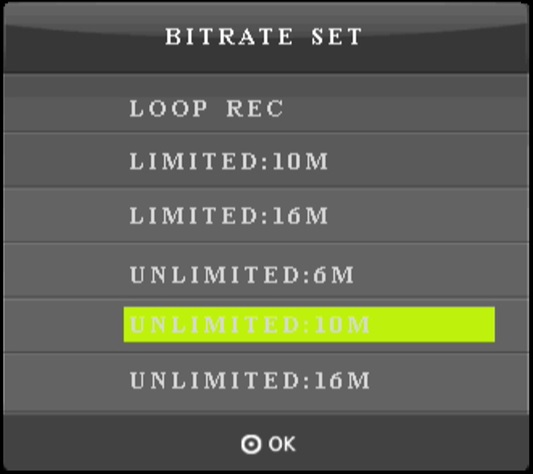Click the BITRATE SET title header
Screen dimensions: 533x474
(x=264, y=36)
